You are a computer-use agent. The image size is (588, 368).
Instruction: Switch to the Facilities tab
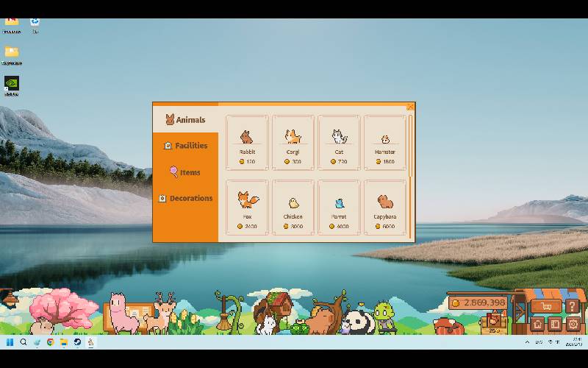point(185,146)
